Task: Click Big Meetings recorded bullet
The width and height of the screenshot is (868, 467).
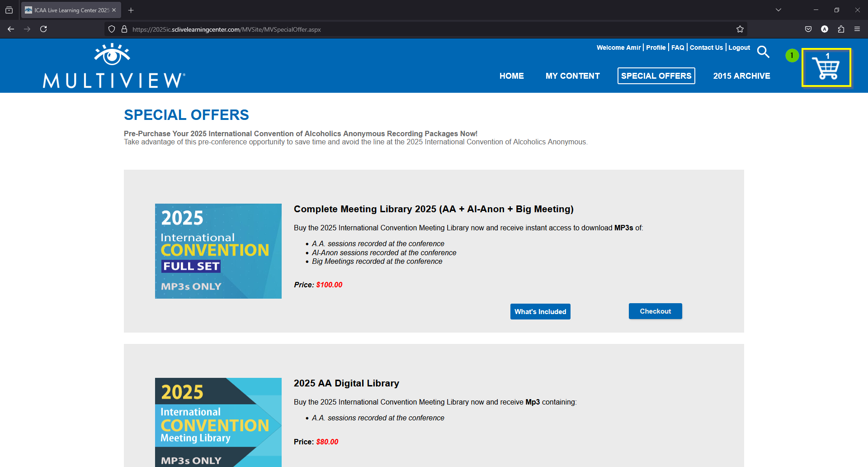Action: click(377, 261)
